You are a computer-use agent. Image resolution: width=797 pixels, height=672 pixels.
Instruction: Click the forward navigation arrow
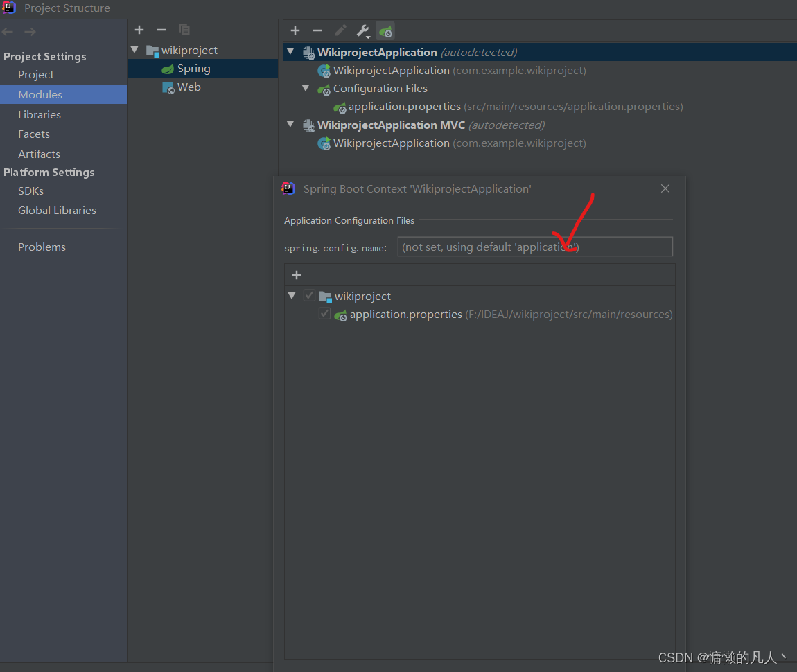(x=30, y=31)
